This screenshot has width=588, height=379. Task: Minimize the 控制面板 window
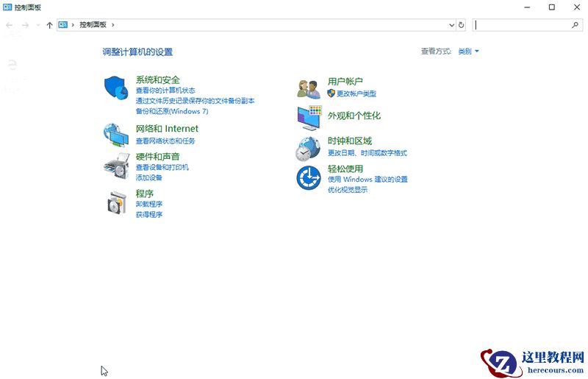coord(527,7)
